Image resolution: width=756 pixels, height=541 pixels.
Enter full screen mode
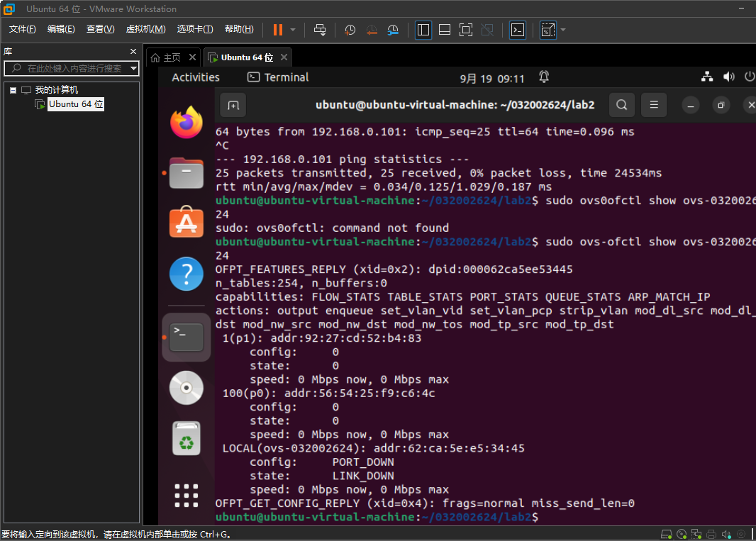click(x=466, y=30)
